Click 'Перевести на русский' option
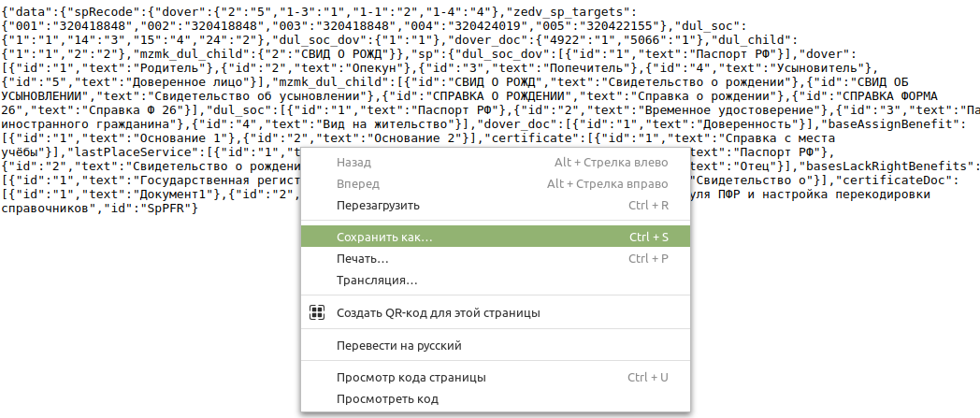 [x=399, y=345]
